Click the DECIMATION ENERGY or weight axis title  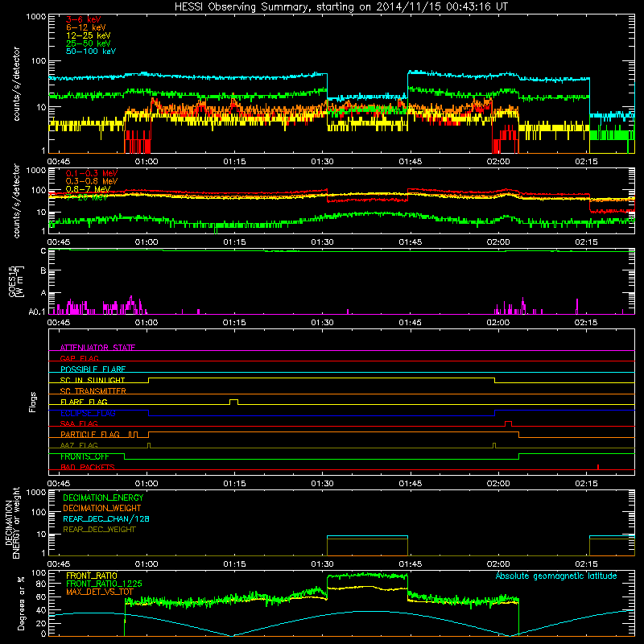pos(12,522)
